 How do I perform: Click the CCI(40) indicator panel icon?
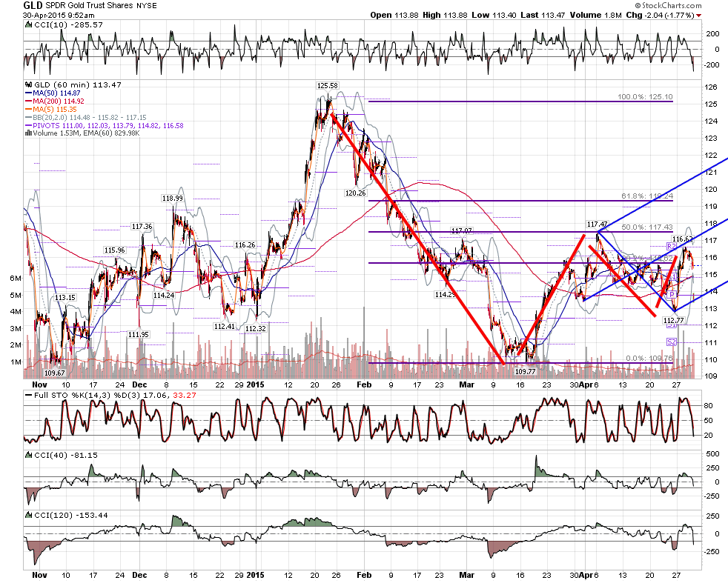coord(29,456)
